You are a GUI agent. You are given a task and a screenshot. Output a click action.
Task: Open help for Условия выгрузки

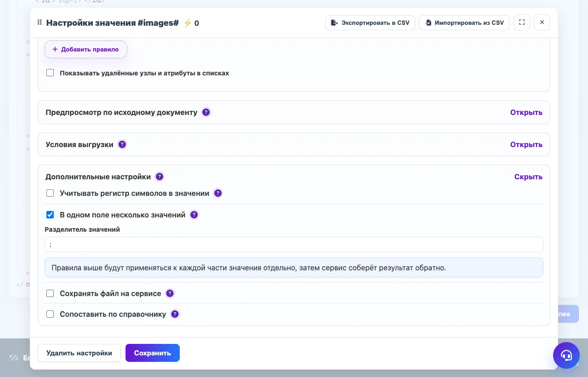(122, 144)
